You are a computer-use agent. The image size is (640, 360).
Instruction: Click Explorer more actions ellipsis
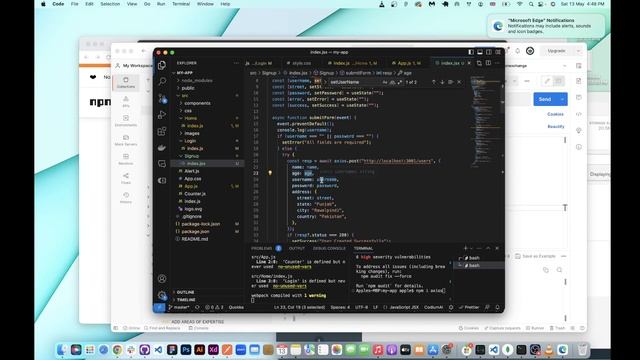click(x=236, y=63)
